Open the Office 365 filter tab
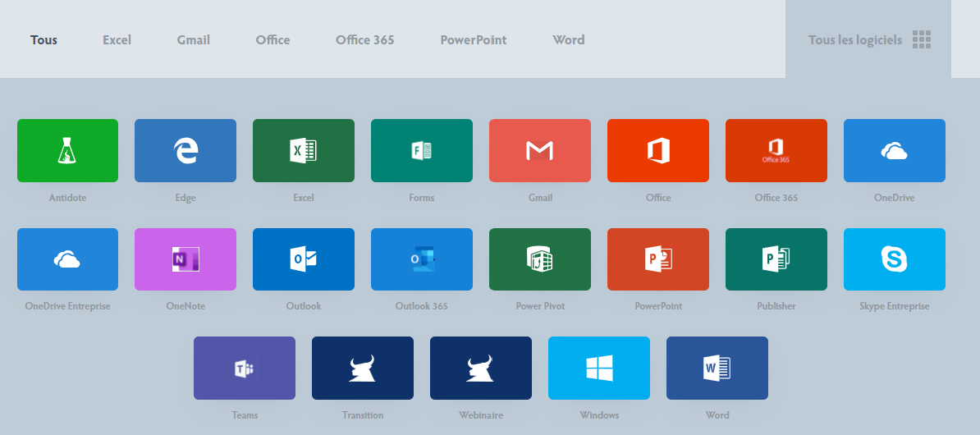The image size is (980, 435). (x=365, y=40)
